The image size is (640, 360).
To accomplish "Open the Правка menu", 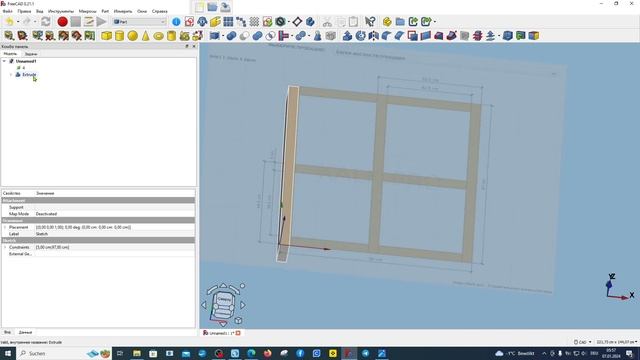I will (x=24, y=11).
